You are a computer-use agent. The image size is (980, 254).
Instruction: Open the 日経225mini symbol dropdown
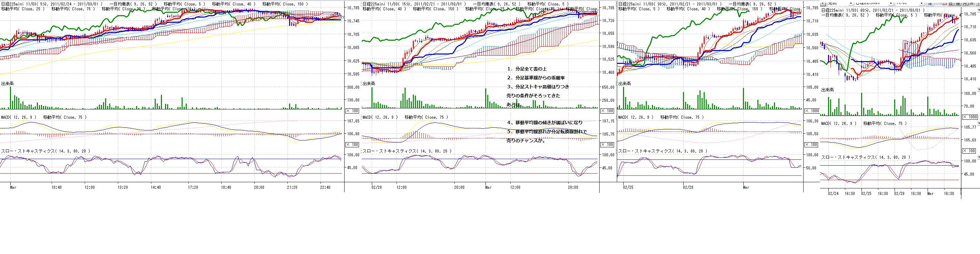coord(891,3)
